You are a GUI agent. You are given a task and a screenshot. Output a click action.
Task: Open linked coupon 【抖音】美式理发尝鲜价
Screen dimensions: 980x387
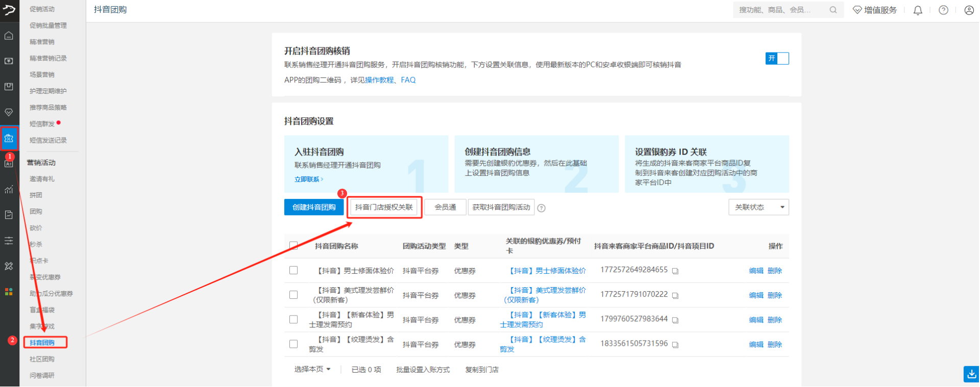pyautogui.click(x=544, y=295)
